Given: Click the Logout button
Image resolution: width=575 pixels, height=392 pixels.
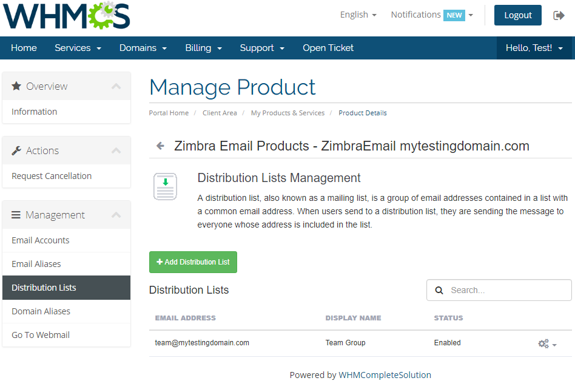Looking at the screenshot, I should (x=517, y=15).
